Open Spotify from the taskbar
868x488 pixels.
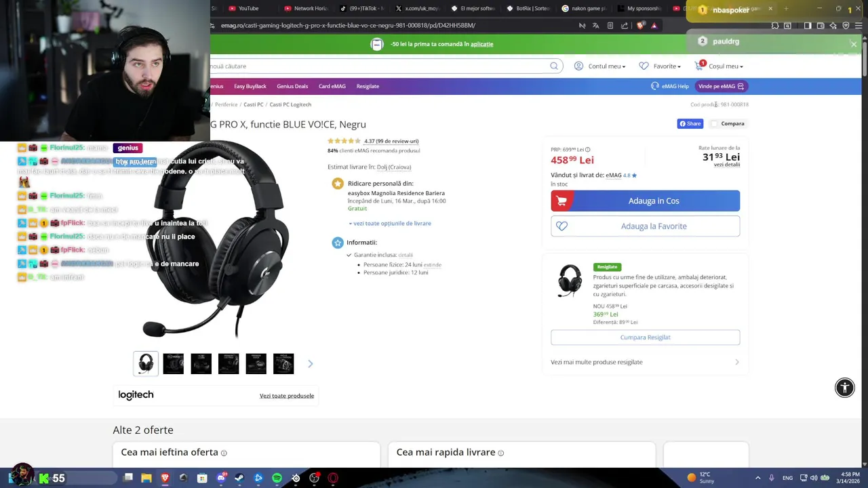coord(277,478)
